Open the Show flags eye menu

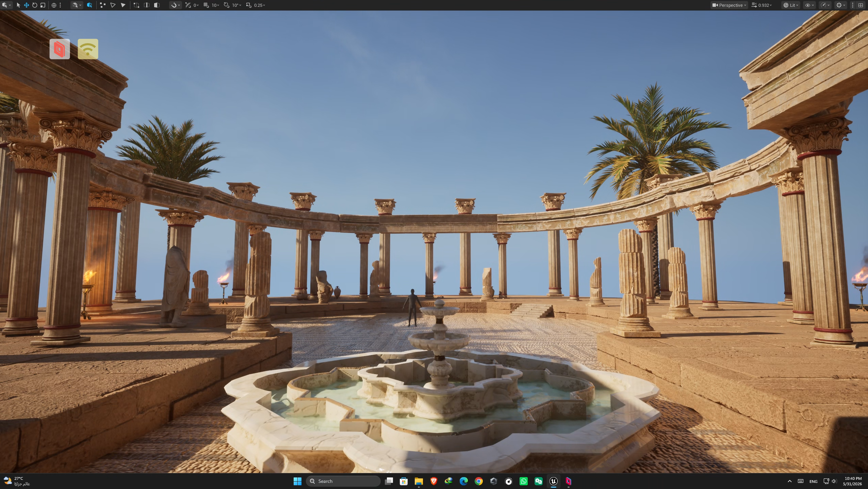coord(809,5)
